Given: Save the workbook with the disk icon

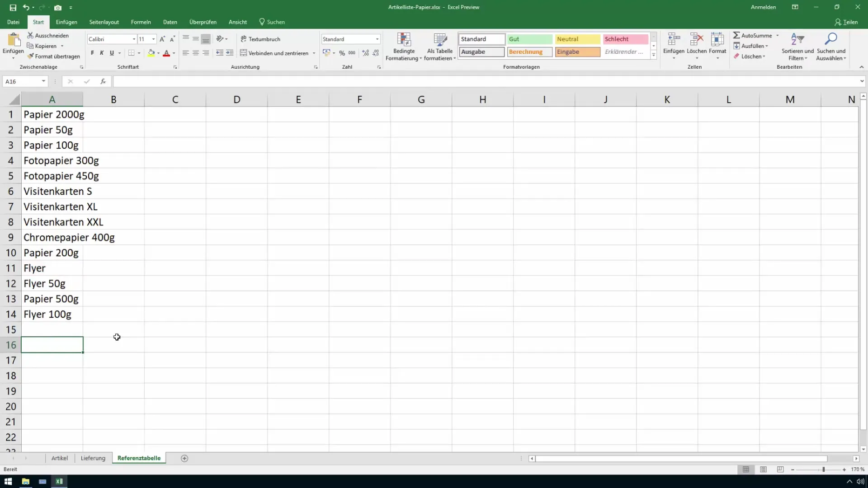Looking at the screenshot, I should [x=13, y=7].
